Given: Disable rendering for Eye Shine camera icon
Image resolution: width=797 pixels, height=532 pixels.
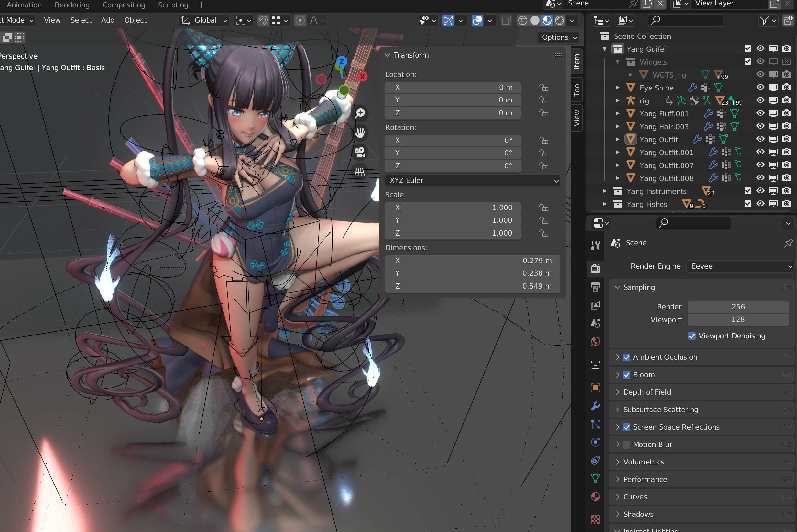Looking at the screenshot, I should (786, 88).
